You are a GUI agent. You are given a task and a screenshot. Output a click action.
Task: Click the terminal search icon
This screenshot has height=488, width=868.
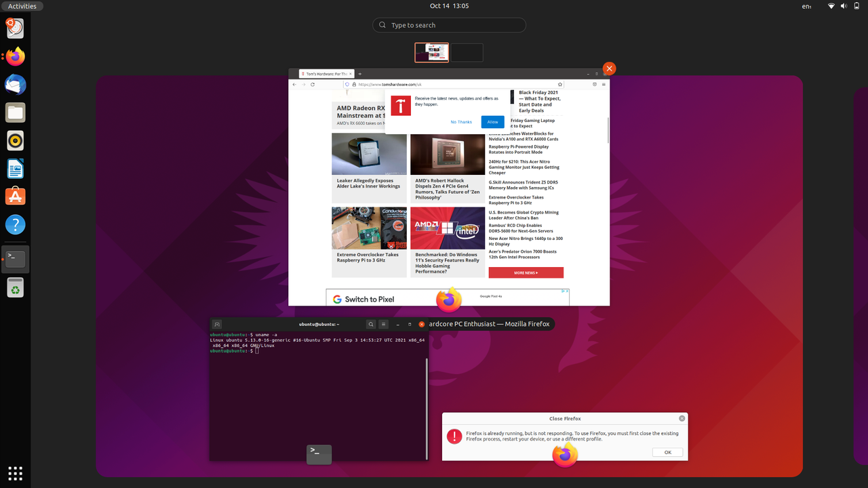click(371, 324)
